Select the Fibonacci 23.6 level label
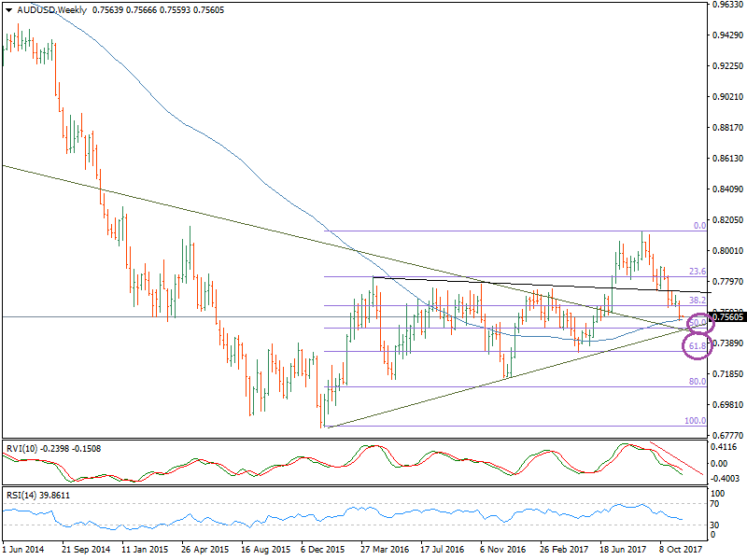The width and height of the screenshot is (747, 560). pyautogui.click(x=698, y=272)
